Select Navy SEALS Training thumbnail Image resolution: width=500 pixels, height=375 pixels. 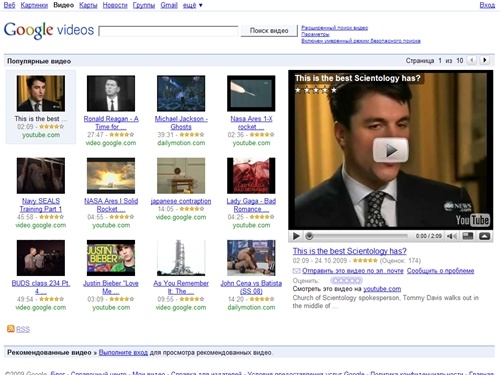(x=41, y=176)
